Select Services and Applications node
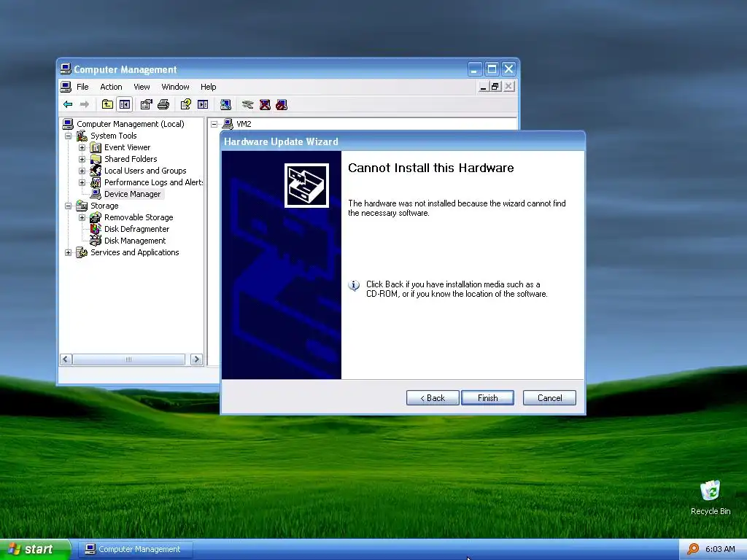Viewport: 747px width, 560px height. (x=135, y=252)
